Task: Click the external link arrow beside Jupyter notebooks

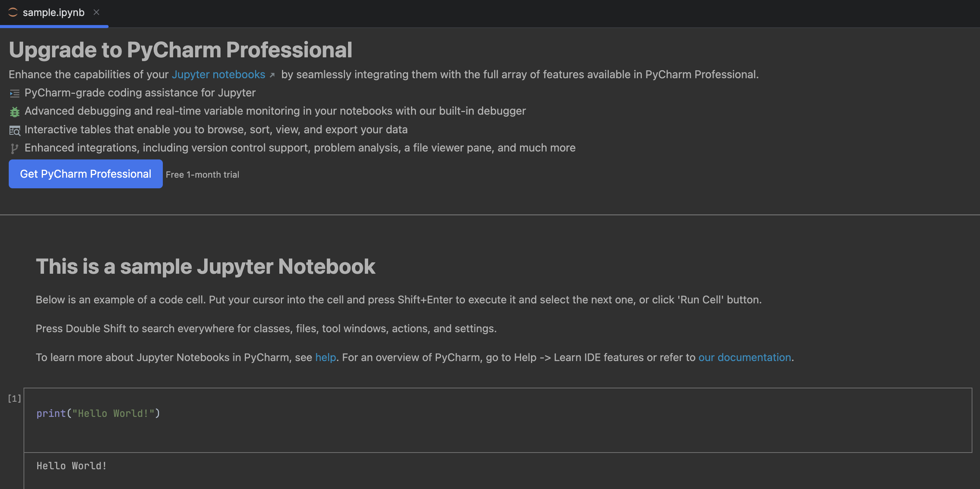Action: [x=273, y=75]
